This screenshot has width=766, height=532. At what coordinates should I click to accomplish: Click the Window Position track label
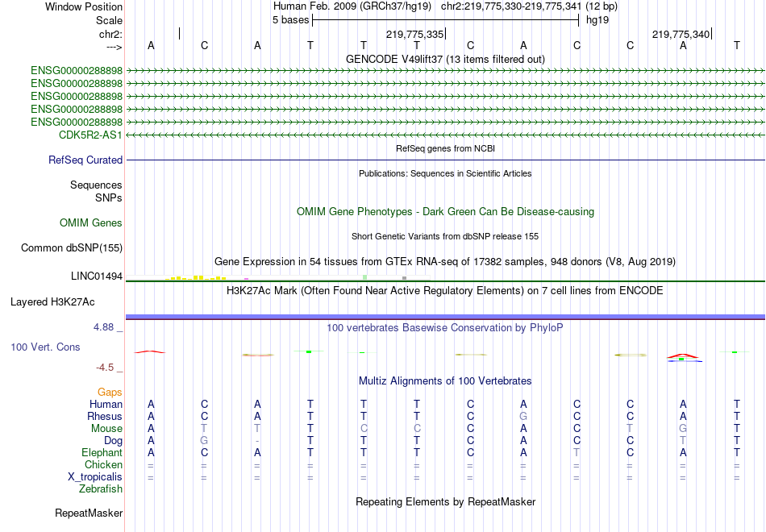click(x=84, y=6)
